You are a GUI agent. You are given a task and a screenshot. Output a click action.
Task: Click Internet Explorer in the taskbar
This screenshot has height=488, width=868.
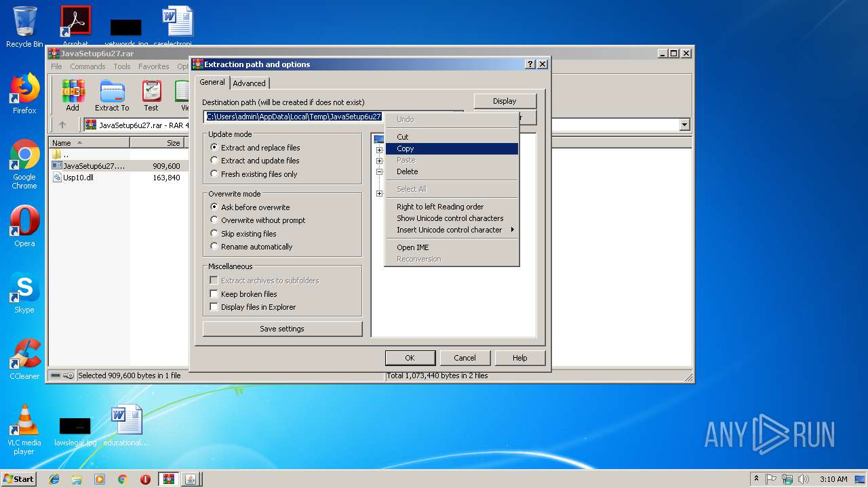54,479
